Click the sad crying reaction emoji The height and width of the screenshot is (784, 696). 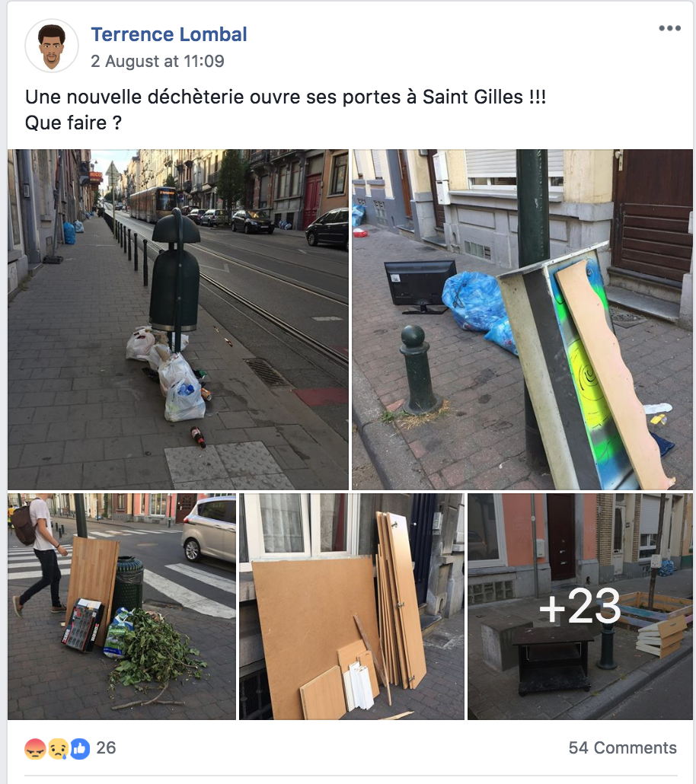[x=58, y=748]
